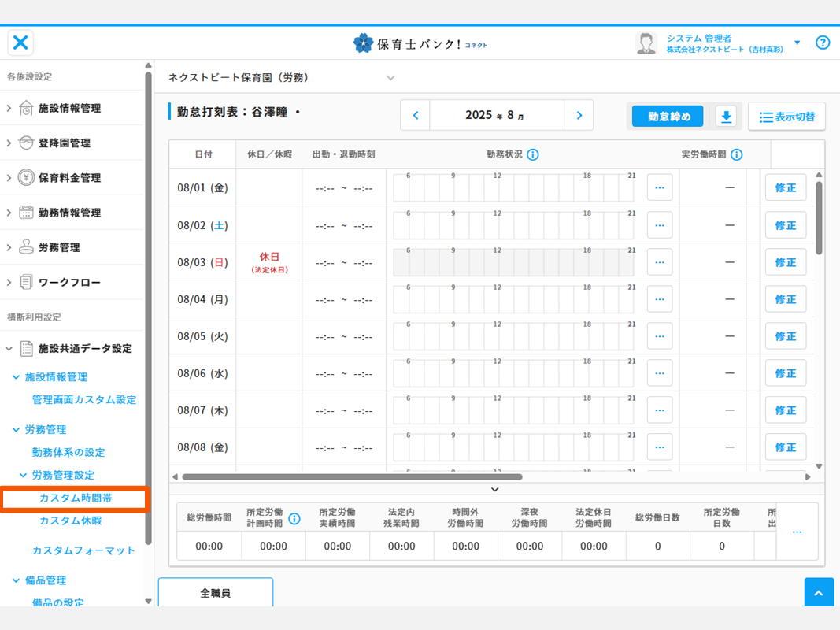Advance to the next month with the right arrow
Image resolution: width=840 pixels, height=630 pixels.
(x=579, y=116)
